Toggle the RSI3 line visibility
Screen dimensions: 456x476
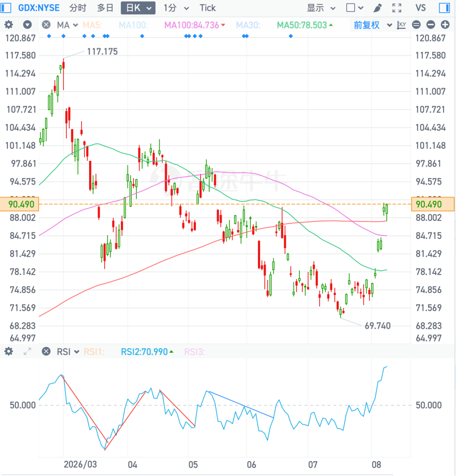(194, 352)
